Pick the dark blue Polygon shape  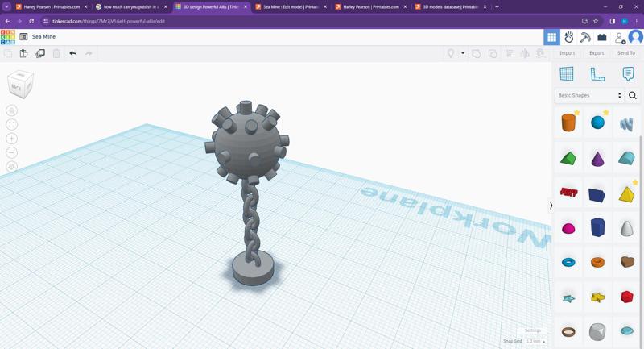pos(597,227)
